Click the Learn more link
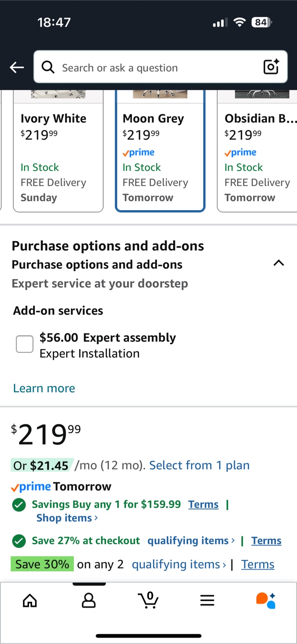 (44, 388)
